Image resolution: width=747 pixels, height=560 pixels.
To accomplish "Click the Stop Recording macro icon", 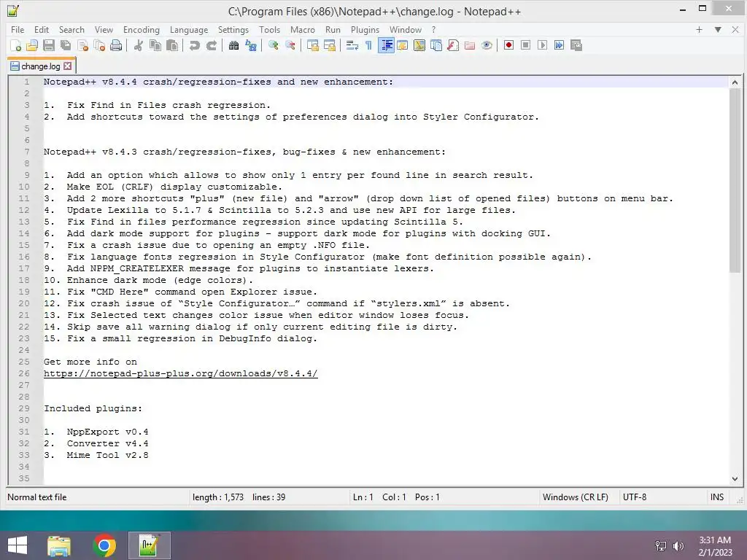I will click(525, 45).
